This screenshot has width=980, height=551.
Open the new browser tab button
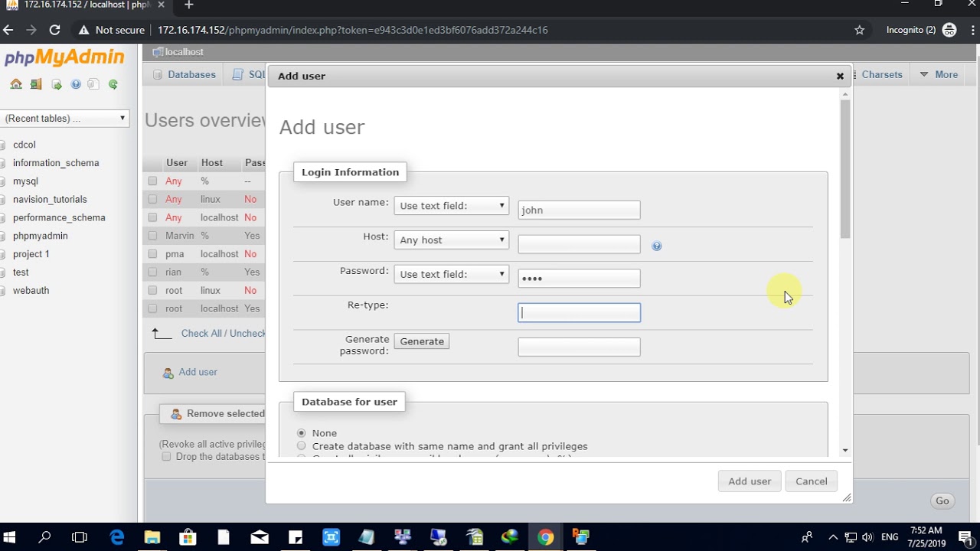pos(188,5)
